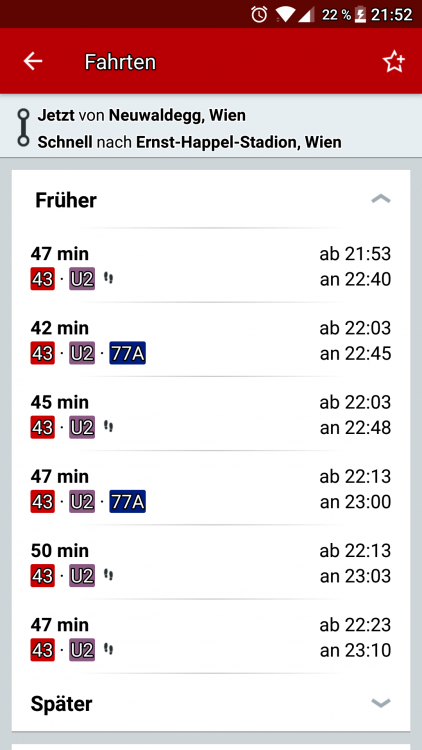Tap the alarm clock status bar icon

pos(259,14)
